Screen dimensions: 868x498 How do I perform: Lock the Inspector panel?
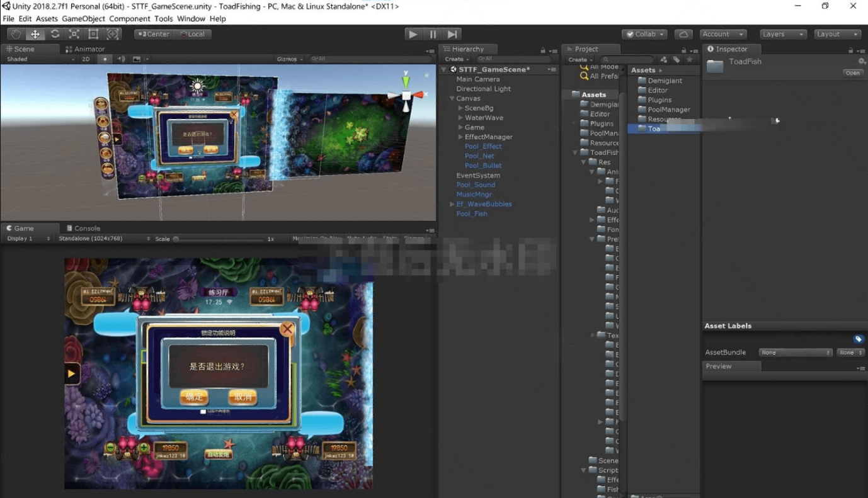pyautogui.click(x=850, y=51)
